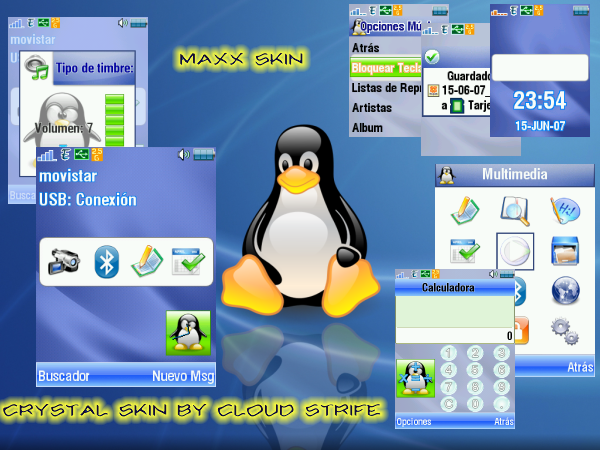
Task: Click the speaker icon in home screen status bar
Action: click(x=184, y=155)
